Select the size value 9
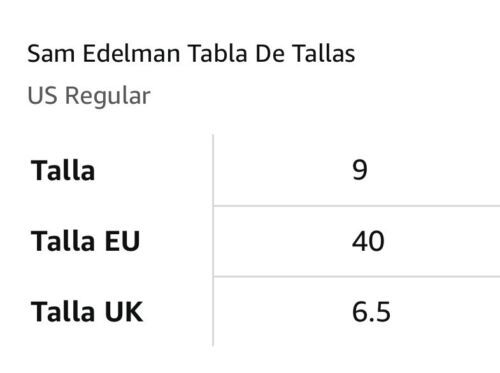The height and width of the screenshot is (373, 500). pyautogui.click(x=360, y=170)
